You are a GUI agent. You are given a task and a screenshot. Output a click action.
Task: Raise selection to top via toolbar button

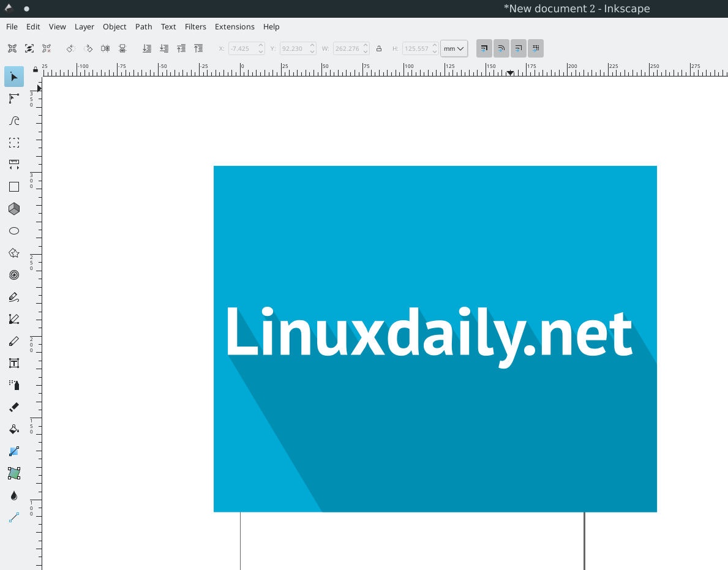point(198,48)
